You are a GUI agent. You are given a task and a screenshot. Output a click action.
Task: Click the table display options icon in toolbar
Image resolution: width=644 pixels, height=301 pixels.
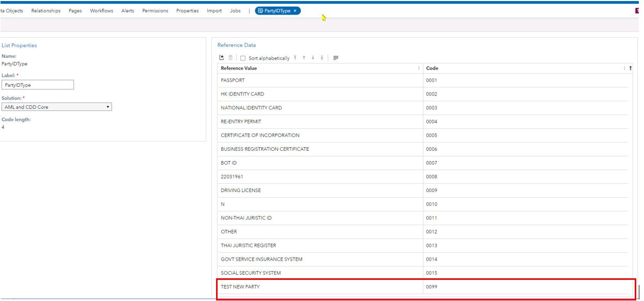[335, 58]
